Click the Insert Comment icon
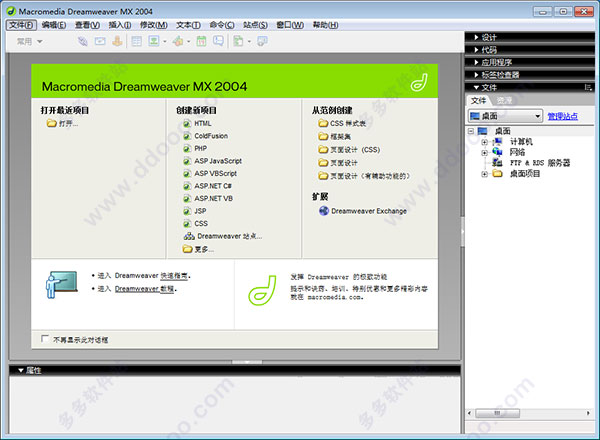Viewport: 600px width, 440px height. [218, 41]
